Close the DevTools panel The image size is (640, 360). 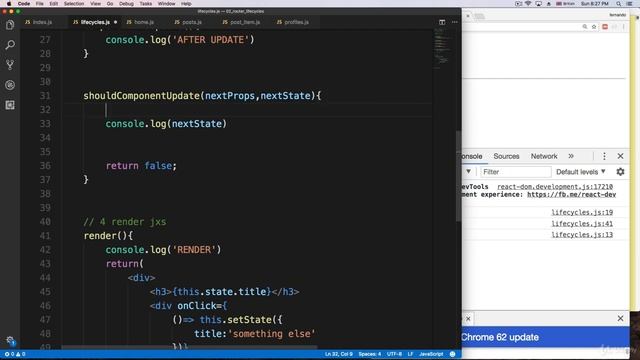[620, 156]
